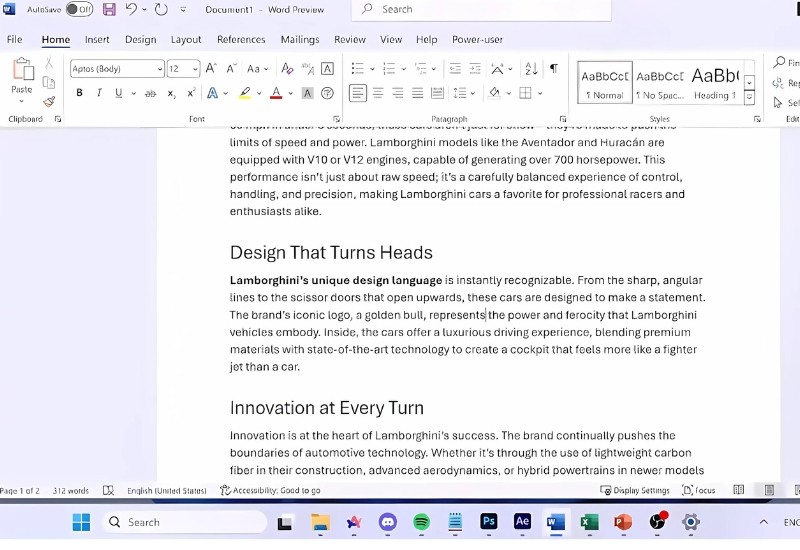Increase font size with the grow icon

[x=211, y=68]
